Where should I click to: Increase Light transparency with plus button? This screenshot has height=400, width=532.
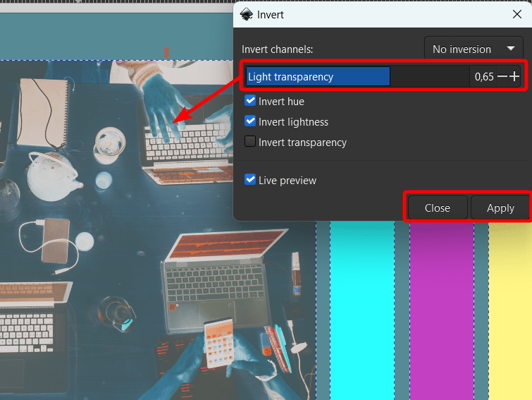point(514,76)
